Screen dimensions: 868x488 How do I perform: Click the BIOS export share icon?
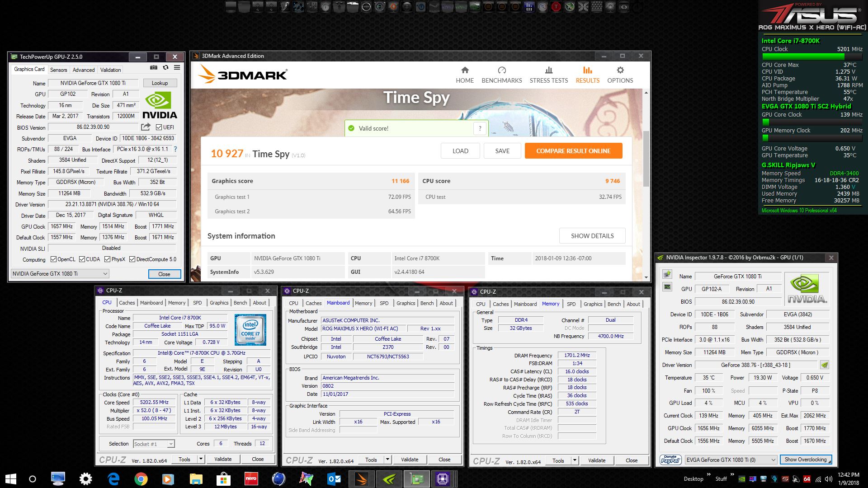coord(146,127)
